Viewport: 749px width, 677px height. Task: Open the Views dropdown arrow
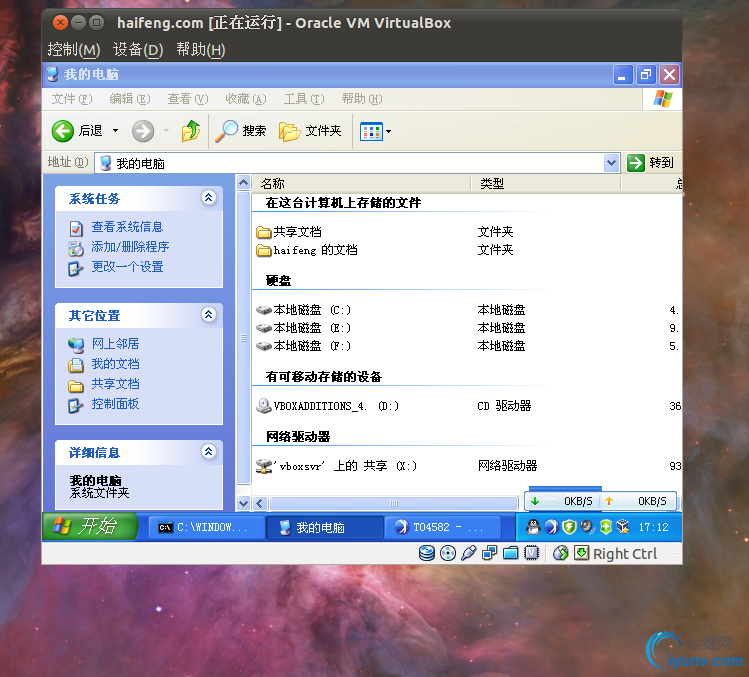pos(388,131)
